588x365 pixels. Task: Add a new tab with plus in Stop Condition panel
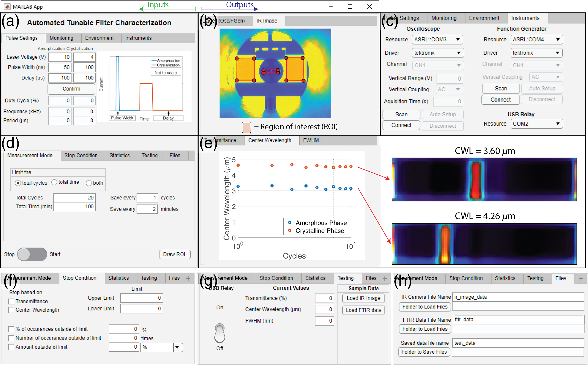click(x=188, y=278)
